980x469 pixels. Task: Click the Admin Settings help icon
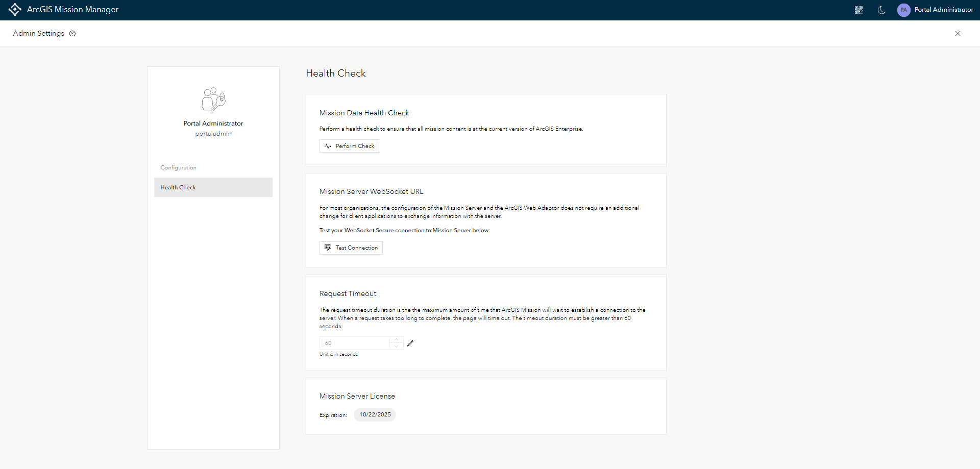72,34
